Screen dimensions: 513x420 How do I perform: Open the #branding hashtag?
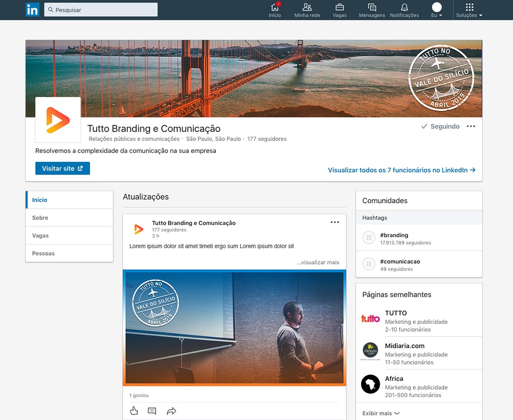pyautogui.click(x=394, y=235)
